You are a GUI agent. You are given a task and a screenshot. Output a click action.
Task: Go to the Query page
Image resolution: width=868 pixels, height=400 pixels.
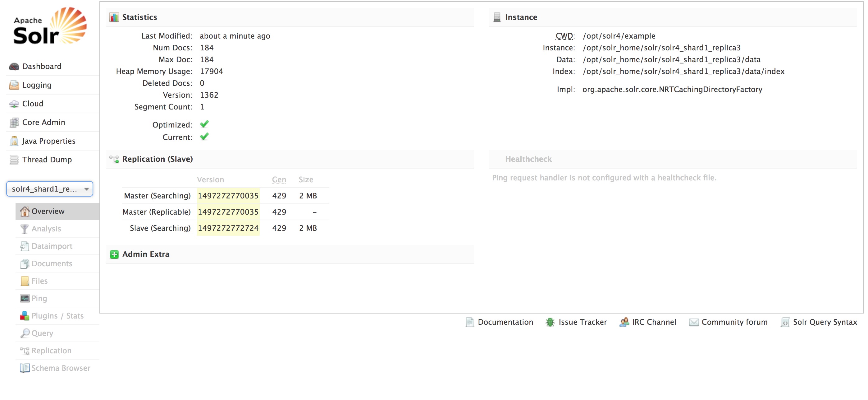[42, 333]
